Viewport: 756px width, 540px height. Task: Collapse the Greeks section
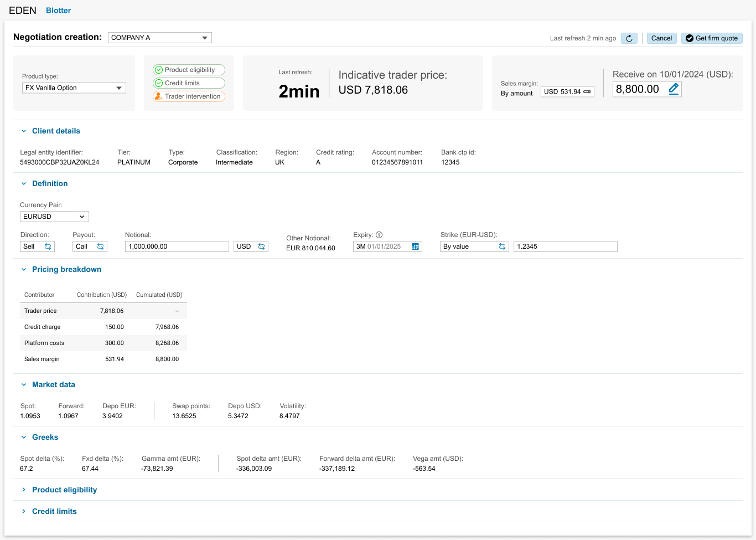24,438
